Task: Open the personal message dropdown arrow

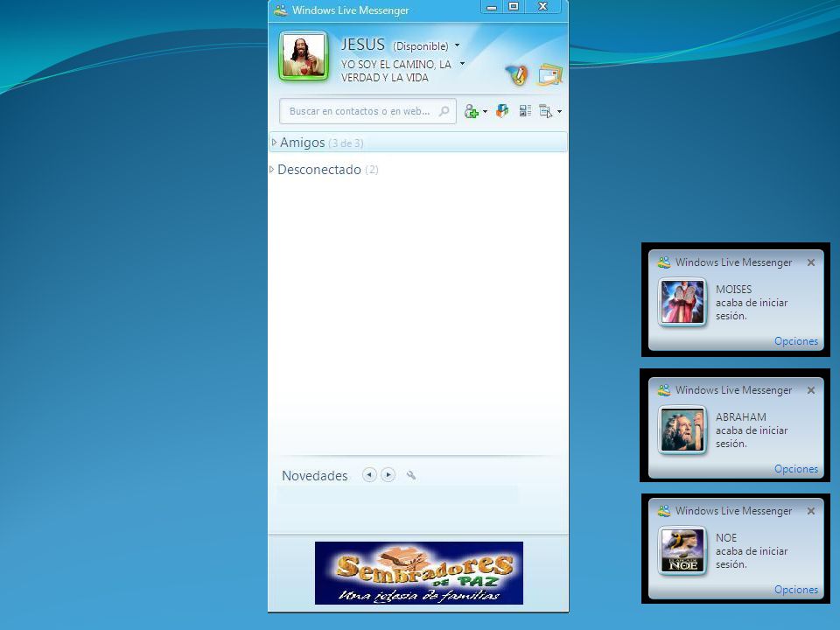Action: [x=462, y=64]
